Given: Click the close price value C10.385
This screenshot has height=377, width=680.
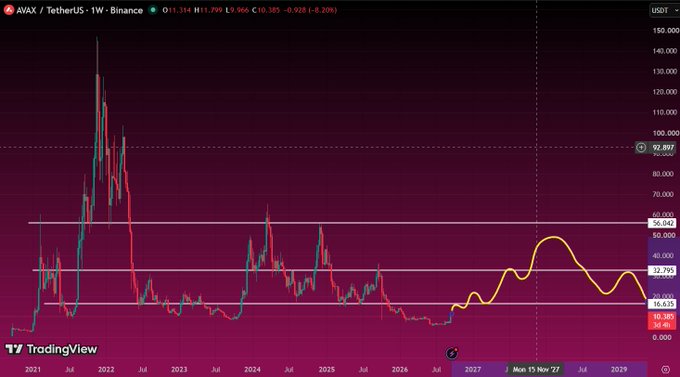Looking at the screenshot, I should click(x=266, y=10).
